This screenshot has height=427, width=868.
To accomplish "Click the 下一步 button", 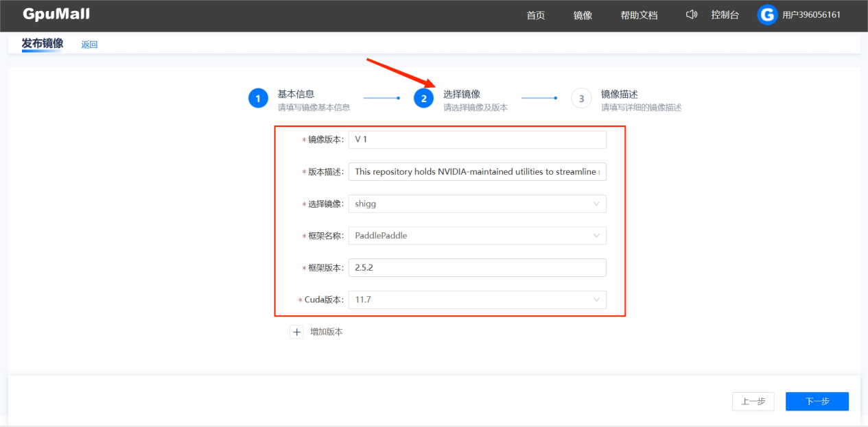I will pos(817,402).
